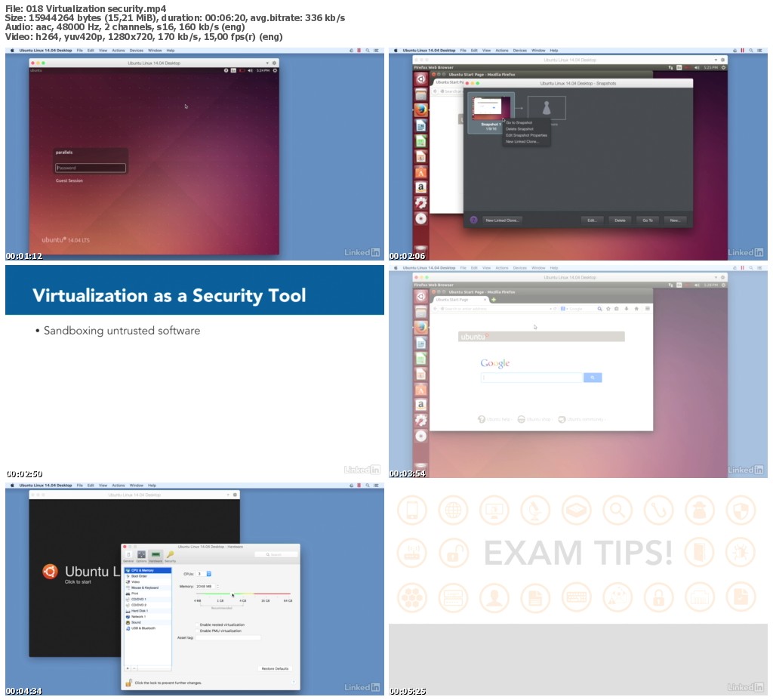Adjust the Memory slider in Hardware settings

(242, 594)
